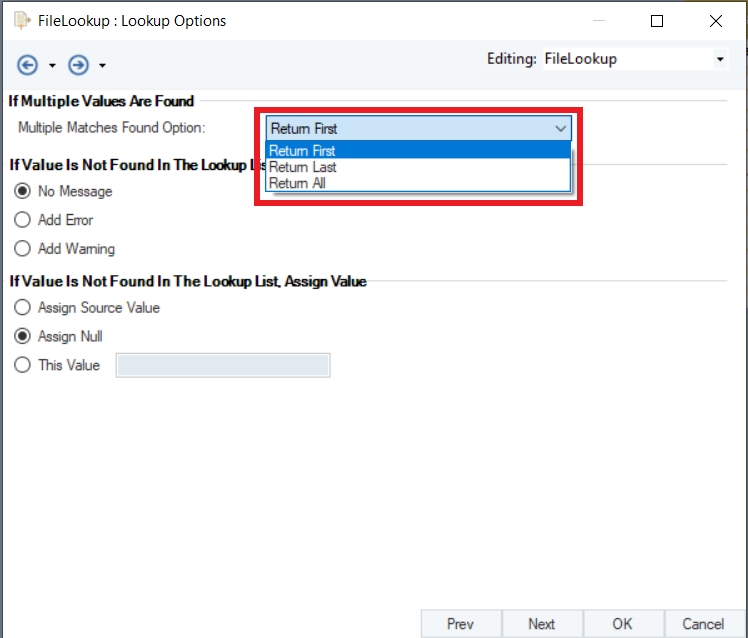Select the Add Warning radio button
The image size is (748, 638).
coord(23,249)
